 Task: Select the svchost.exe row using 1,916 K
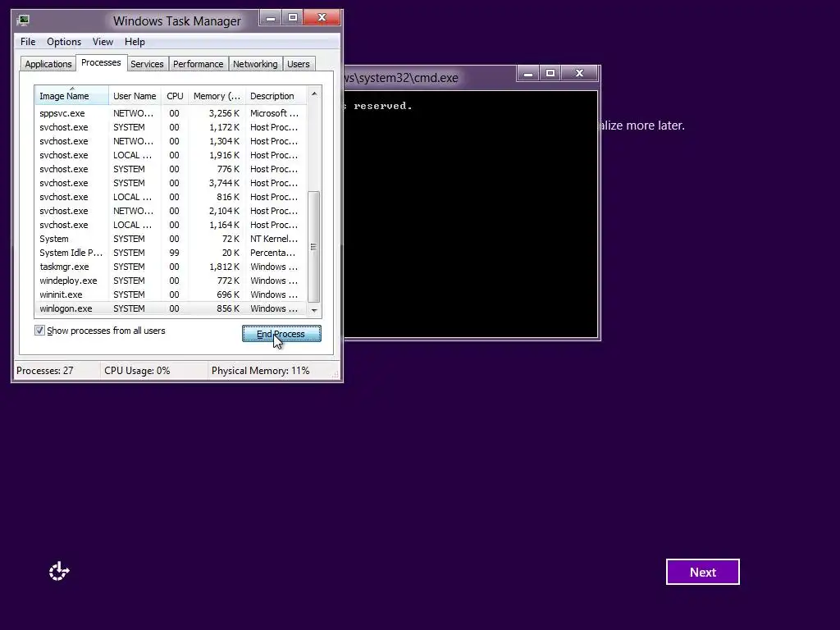point(171,155)
